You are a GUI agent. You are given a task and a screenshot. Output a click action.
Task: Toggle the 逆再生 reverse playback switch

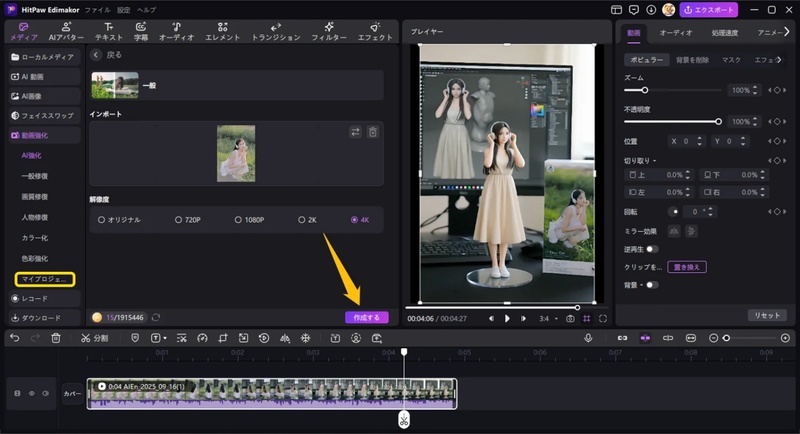click(x=652, y=249)
